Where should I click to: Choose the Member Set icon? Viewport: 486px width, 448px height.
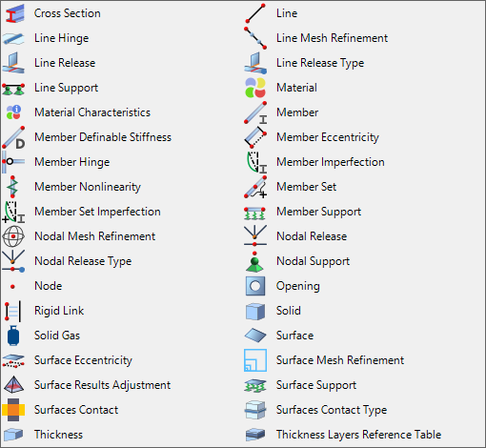(255, 187)
